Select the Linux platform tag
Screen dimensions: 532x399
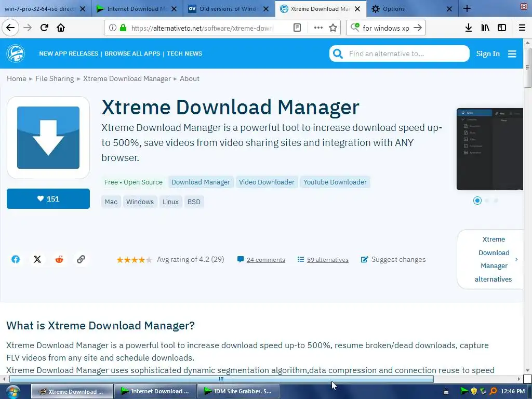[x=170, y=202]
